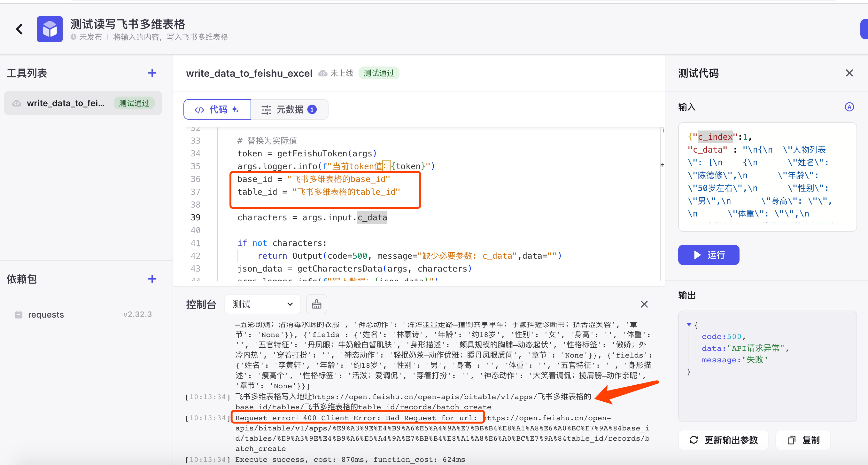Click update output parameters button
The height and width of the screenshot is (465, 868).
tap(723, 440)
